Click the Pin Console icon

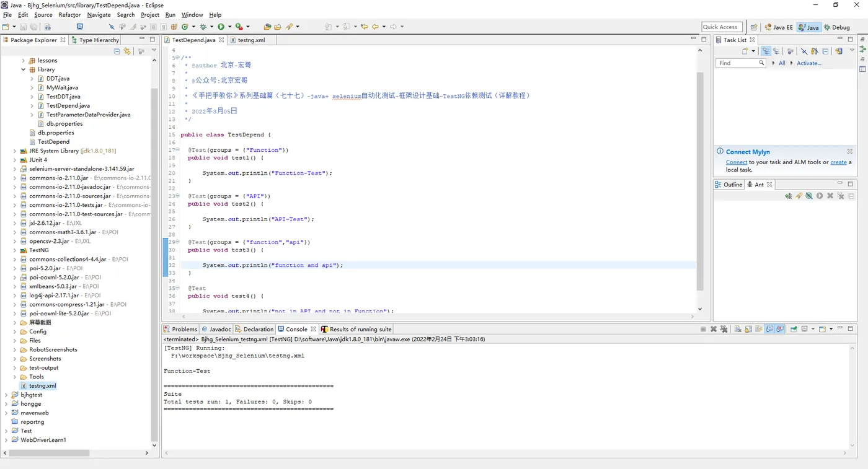[x=794, y=329]
